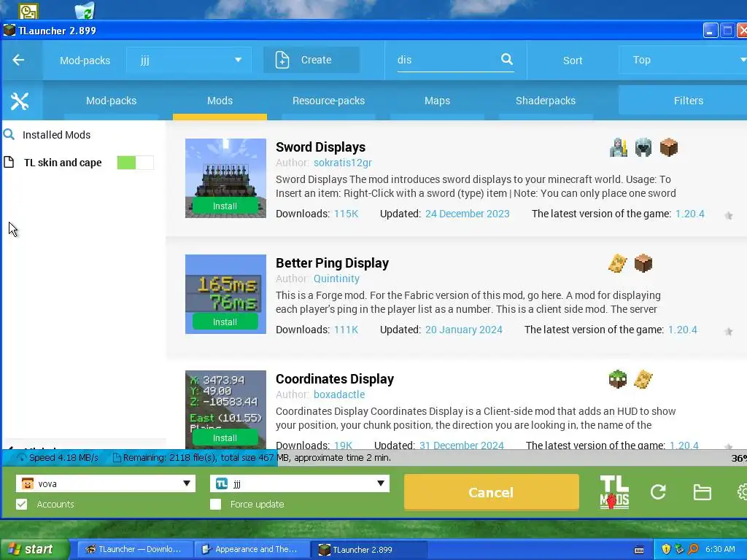Click the search magnifier icon beside 'dis'
Screen dimensions: 747x560
(x=507, y=59)
